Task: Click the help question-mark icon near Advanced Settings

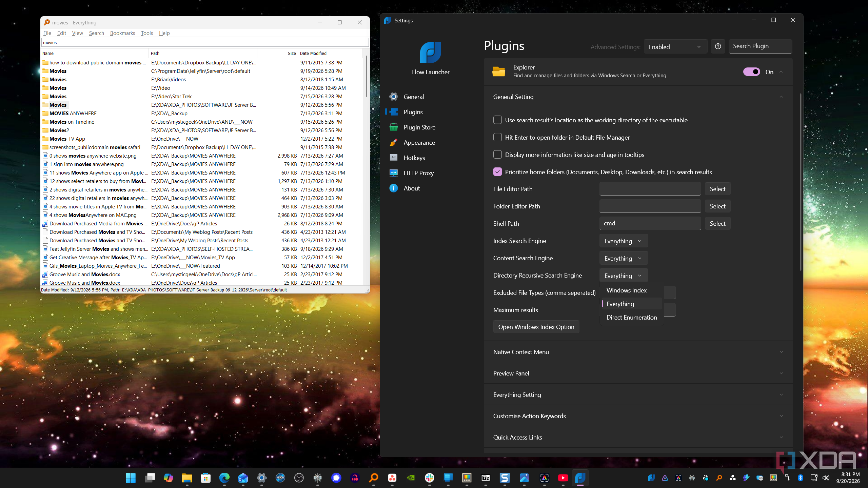Action: point(718,46)
